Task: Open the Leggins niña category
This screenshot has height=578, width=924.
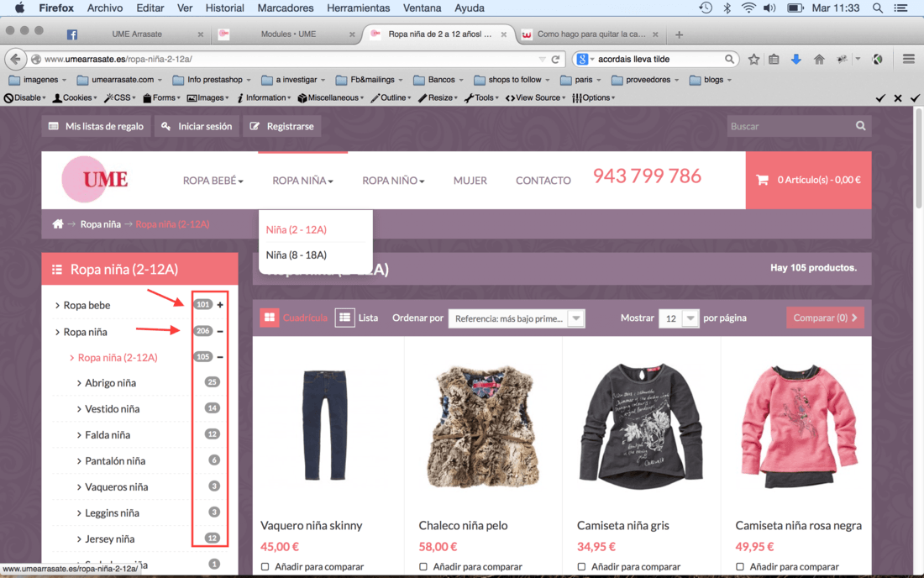Action: pyautogui.click(x=112, y=512)
